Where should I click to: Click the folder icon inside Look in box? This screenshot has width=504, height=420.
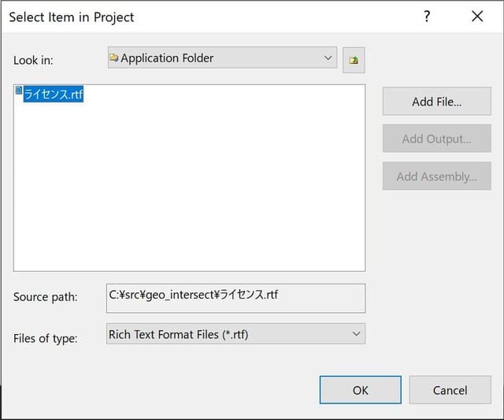pyautogui.click(x=114, y=58)
